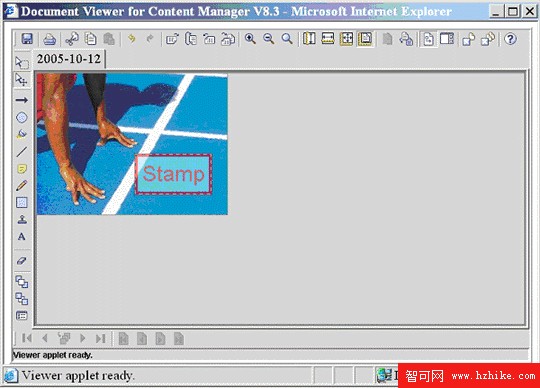Click the Internet Explorer page icon in status bar

[x=10, y=376]
